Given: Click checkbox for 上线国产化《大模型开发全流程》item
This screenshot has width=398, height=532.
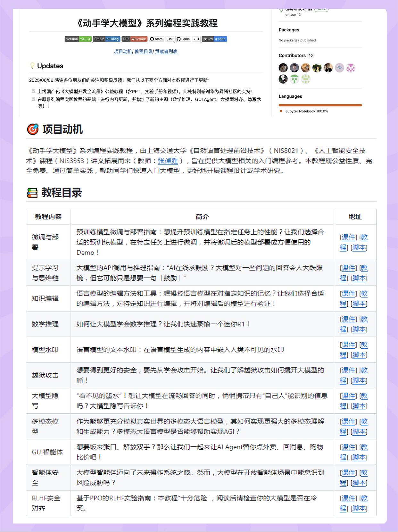Looking at the screenshot, I should pyautogui.click(x=33, y=91).
